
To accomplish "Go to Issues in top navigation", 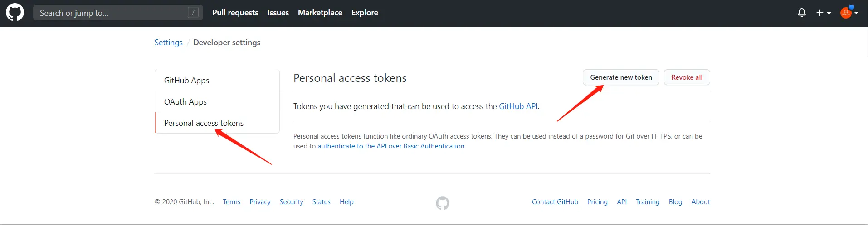I will pyautogui.click(x=278, y=13).
